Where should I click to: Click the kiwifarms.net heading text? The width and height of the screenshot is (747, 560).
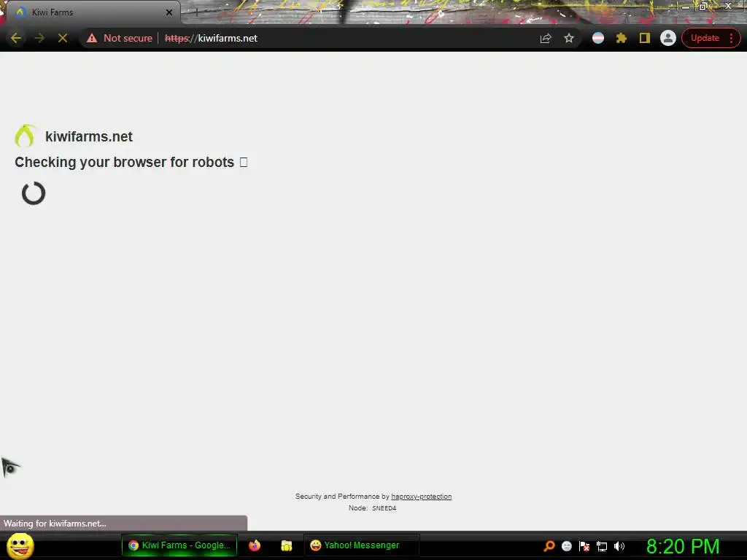tap(88, 136)
